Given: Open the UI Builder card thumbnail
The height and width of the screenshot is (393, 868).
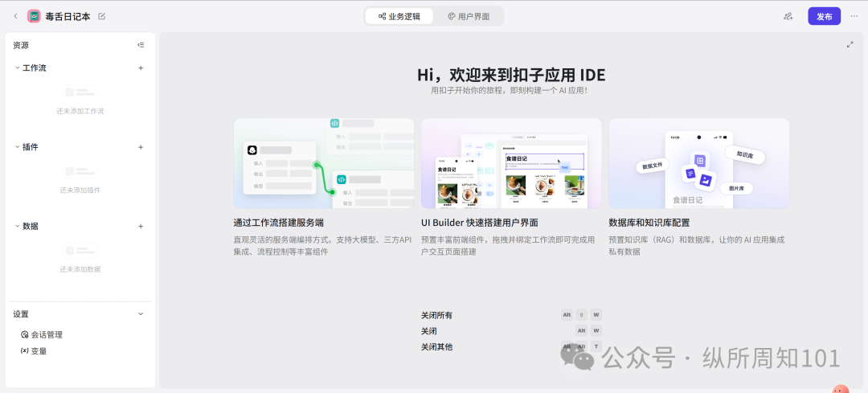Looking at the screenshot, I should (x=511, y=163).
